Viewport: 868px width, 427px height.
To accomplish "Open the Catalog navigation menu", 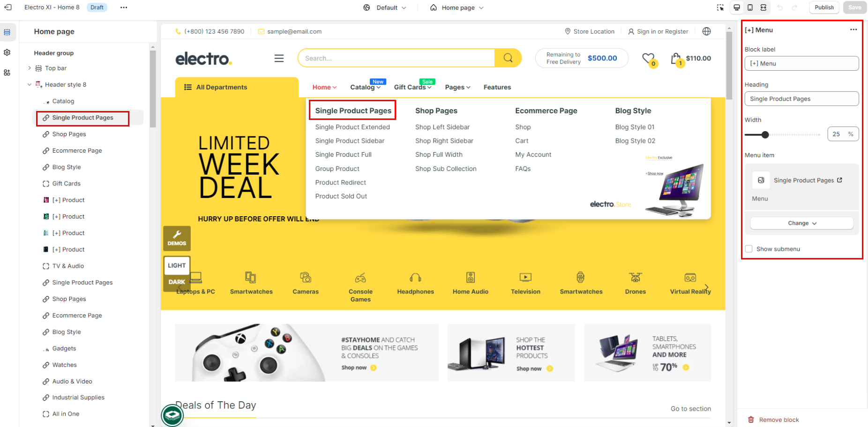I will coord(365,87).
